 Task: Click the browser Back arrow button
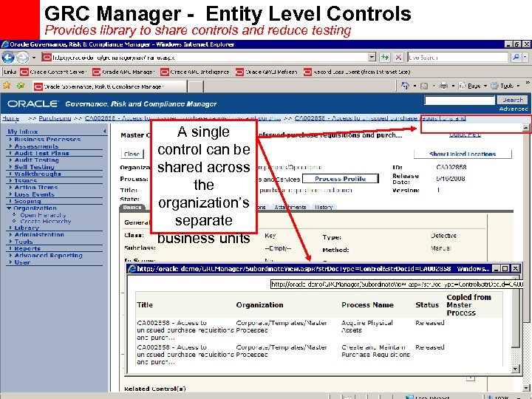[x=8, y=58]
